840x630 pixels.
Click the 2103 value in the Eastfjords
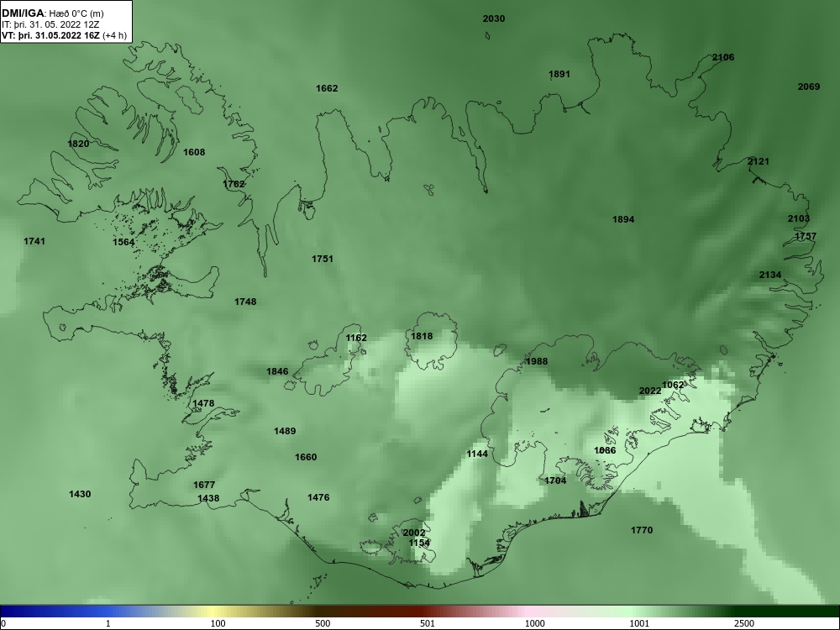[x=799, y=218]
